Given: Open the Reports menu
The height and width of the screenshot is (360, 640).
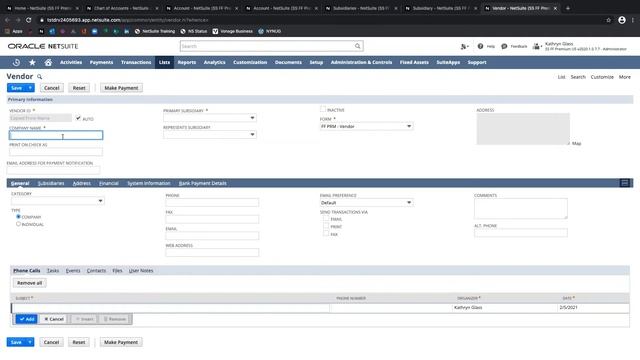Looking at the screenshot, I should coord(187,62).
